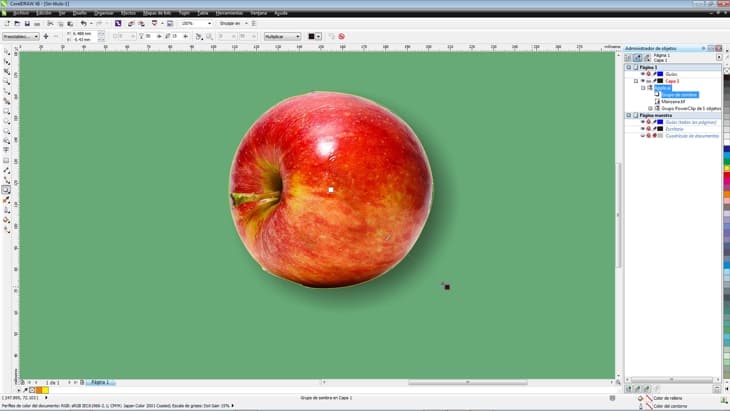Screen dimensions: 730x411
Task: Select the Zoom tool in the toolbox
Action: (7, 81)
